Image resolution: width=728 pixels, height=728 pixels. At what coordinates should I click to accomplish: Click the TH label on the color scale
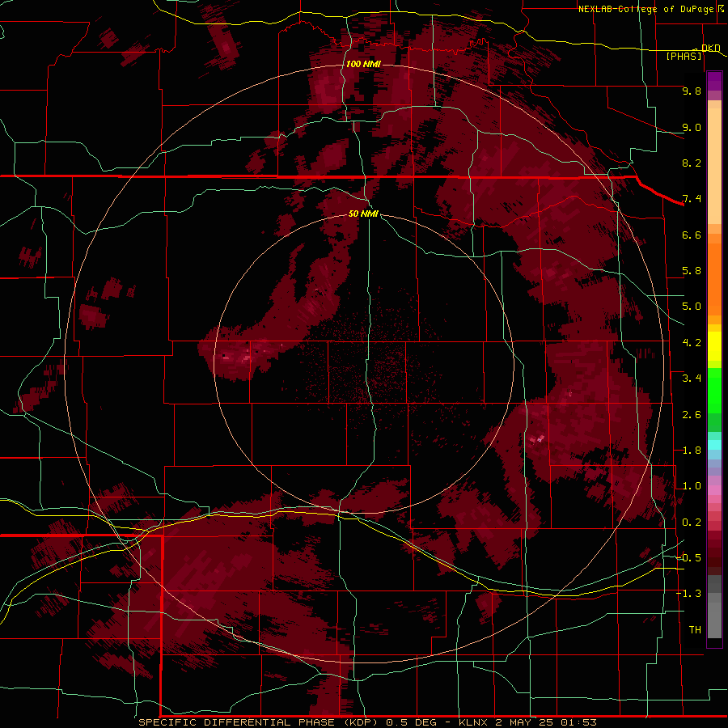coord(695,630)
